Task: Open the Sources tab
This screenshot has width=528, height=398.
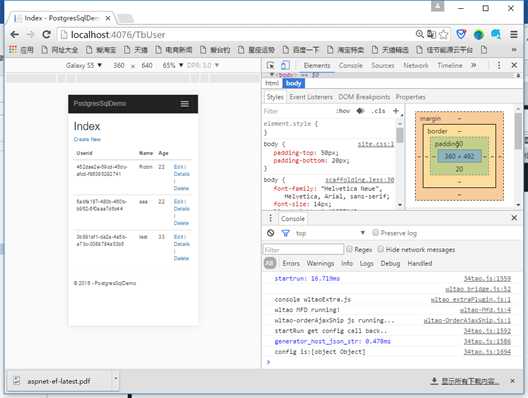Action: coord(383,65)
